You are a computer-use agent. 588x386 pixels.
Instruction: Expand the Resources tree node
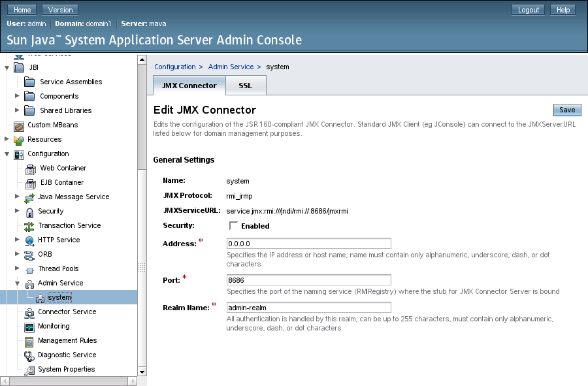pos(7,139)
